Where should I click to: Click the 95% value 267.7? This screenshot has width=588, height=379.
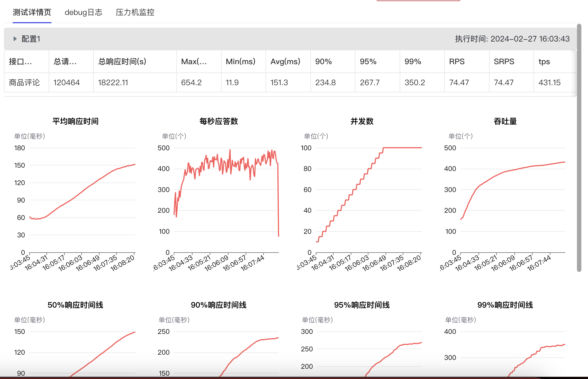(370, 82)
